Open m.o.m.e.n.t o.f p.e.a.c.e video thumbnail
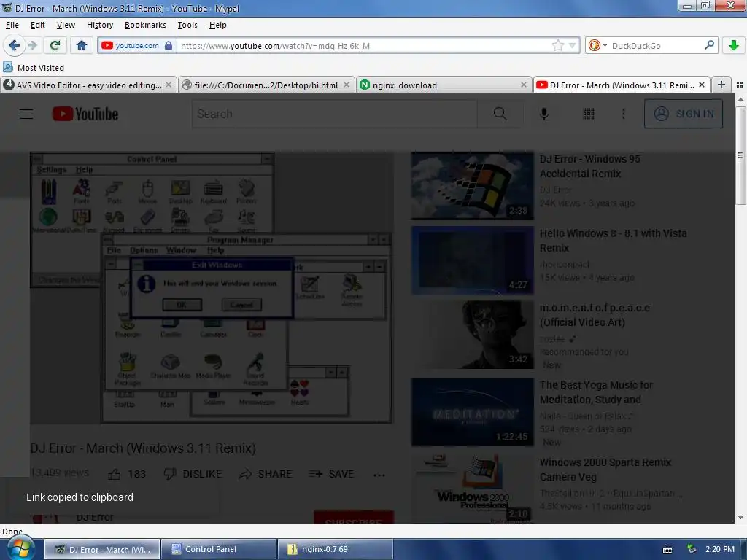This screenshot has width=747, height=560. [x=473, y=334]
